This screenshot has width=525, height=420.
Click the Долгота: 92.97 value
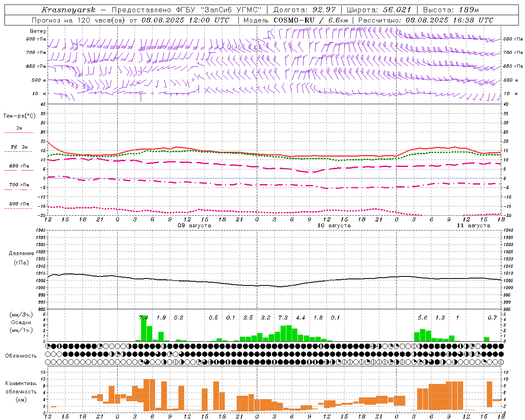click(x=304, y=10)
